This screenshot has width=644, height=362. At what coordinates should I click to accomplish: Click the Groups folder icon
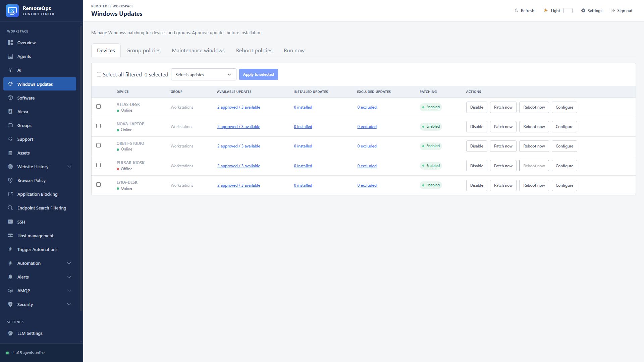tap(10, 125)
